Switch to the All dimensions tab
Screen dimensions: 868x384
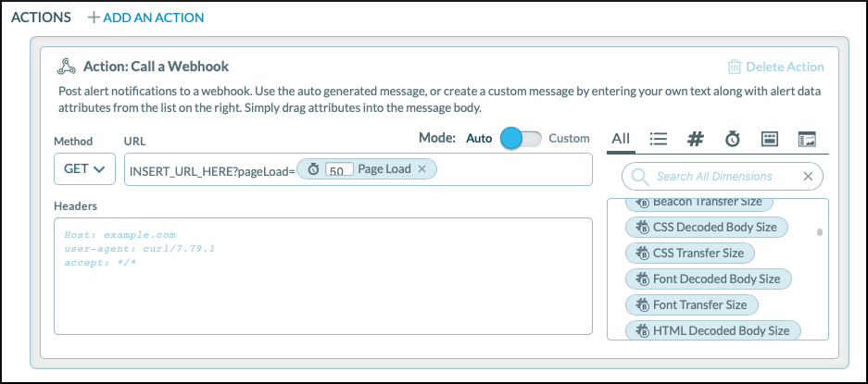(x=621, y=139)
